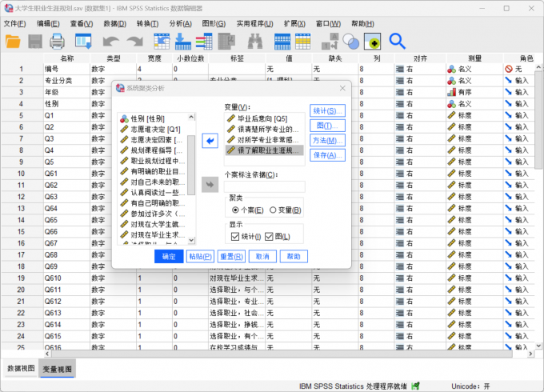Click the Use variable sets circles icon
This screenshot has height=392, width=544.
[x=351, y=42]
